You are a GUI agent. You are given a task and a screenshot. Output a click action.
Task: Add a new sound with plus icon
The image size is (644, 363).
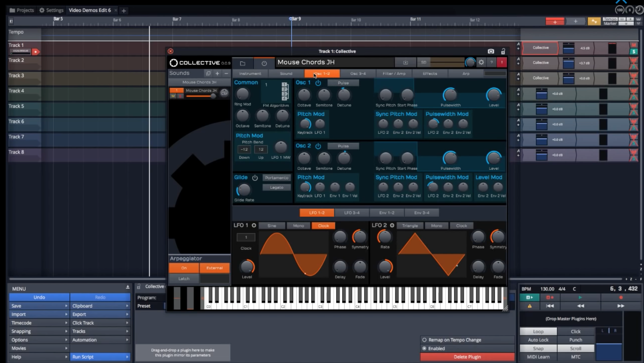coord(217,73)
